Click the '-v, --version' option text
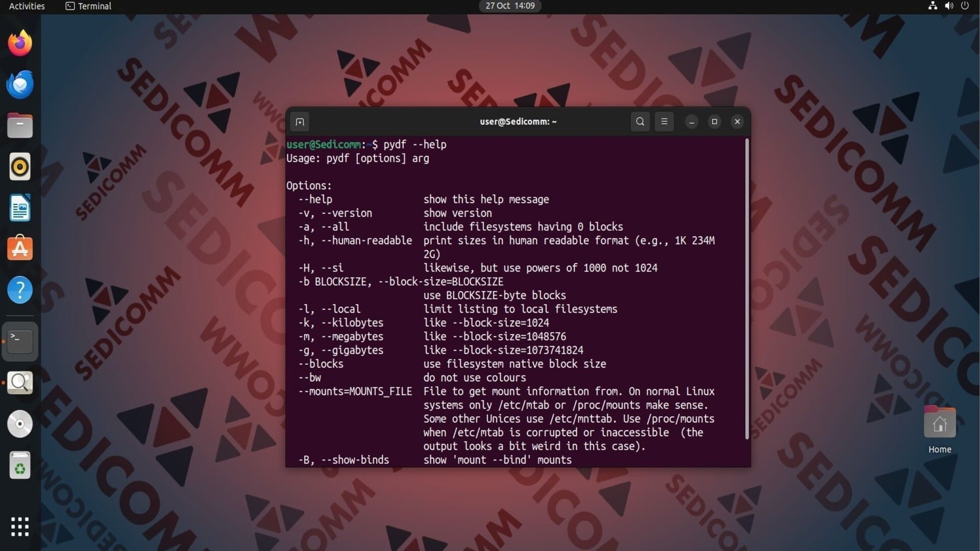 pyautogui.click(x=335, y=213)
